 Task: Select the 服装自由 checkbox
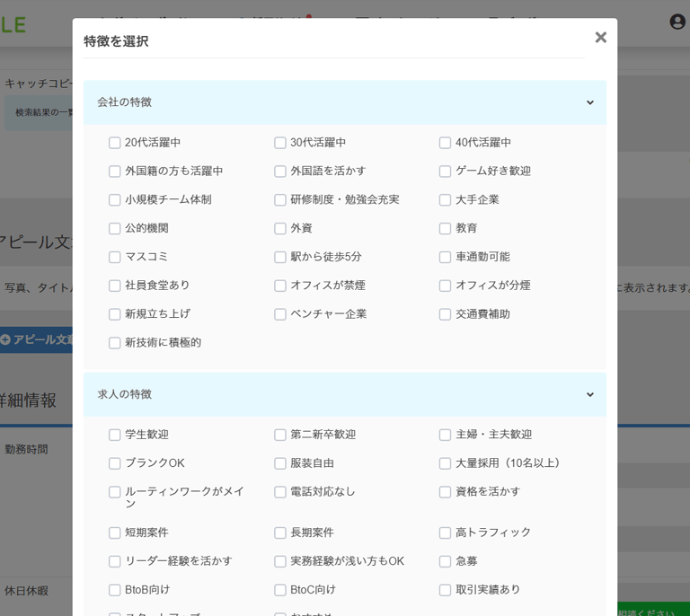[x=280, y=463]
